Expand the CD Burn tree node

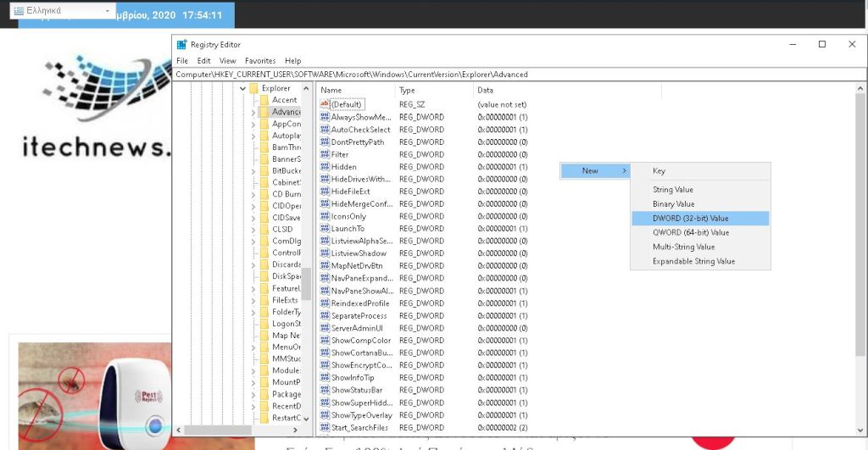tap(253, 194)
